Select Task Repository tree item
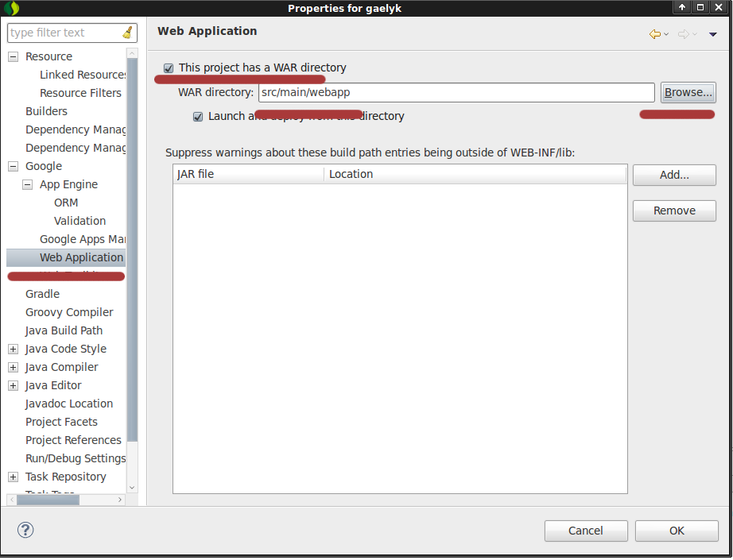 (x=66, y=477)
